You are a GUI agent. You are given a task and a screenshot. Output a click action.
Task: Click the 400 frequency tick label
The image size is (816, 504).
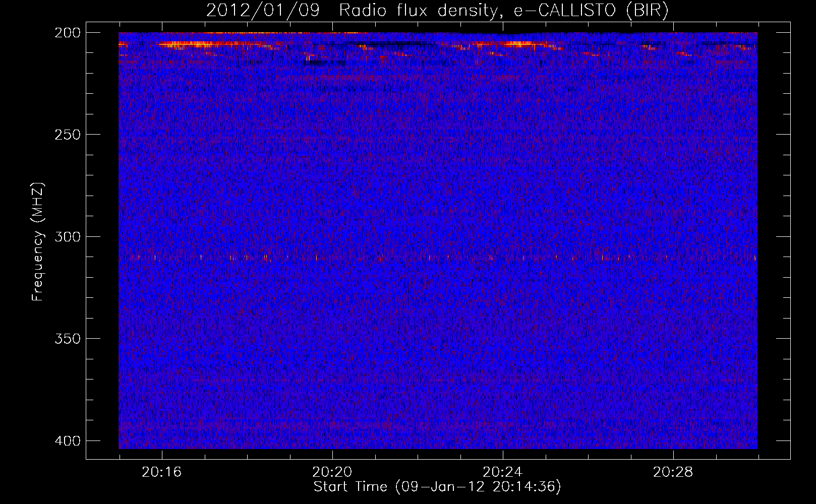[67, 440]
